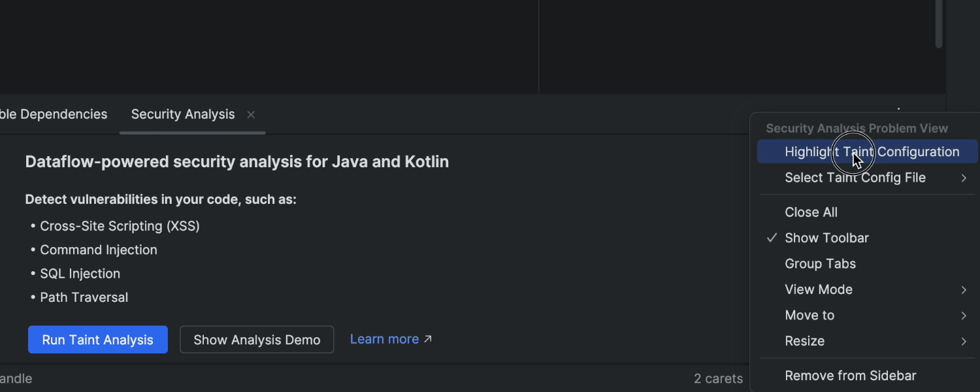The width and height of the screenshot is (980, 392).
Task: Select the Security Analysis tab
Action: pyautogui.click(x=182, y=114)
